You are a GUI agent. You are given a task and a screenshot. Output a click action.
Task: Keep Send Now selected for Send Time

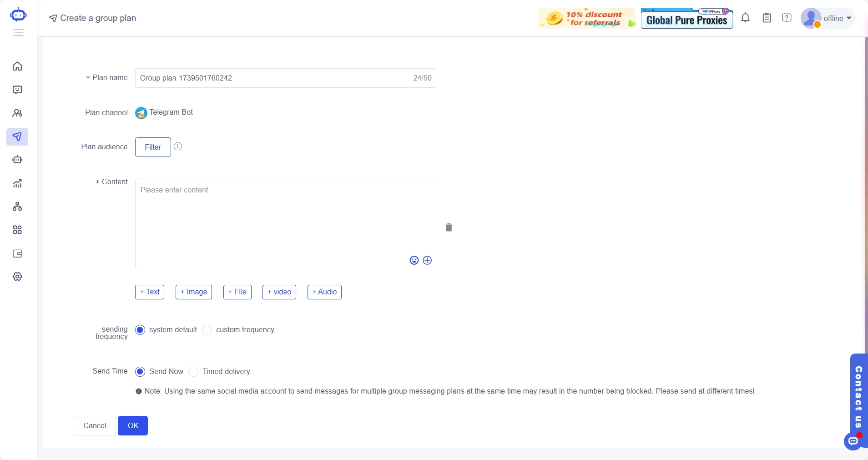(140, 372)
